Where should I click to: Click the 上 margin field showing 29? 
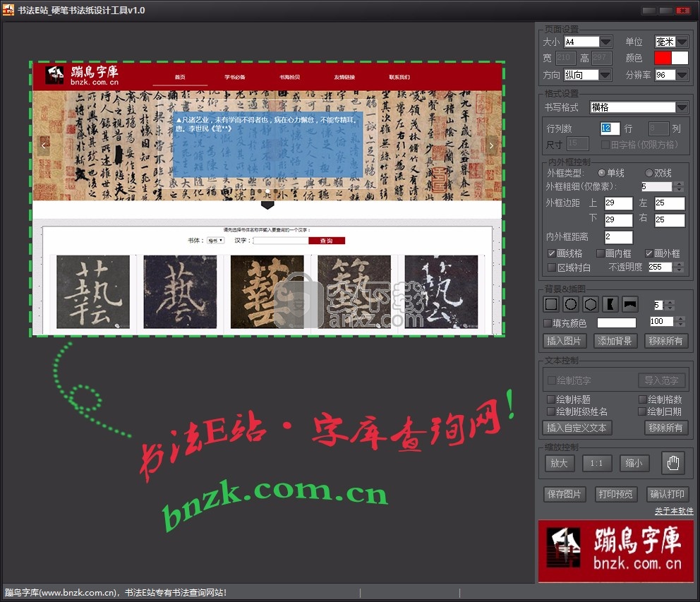[x=618, y=203]
